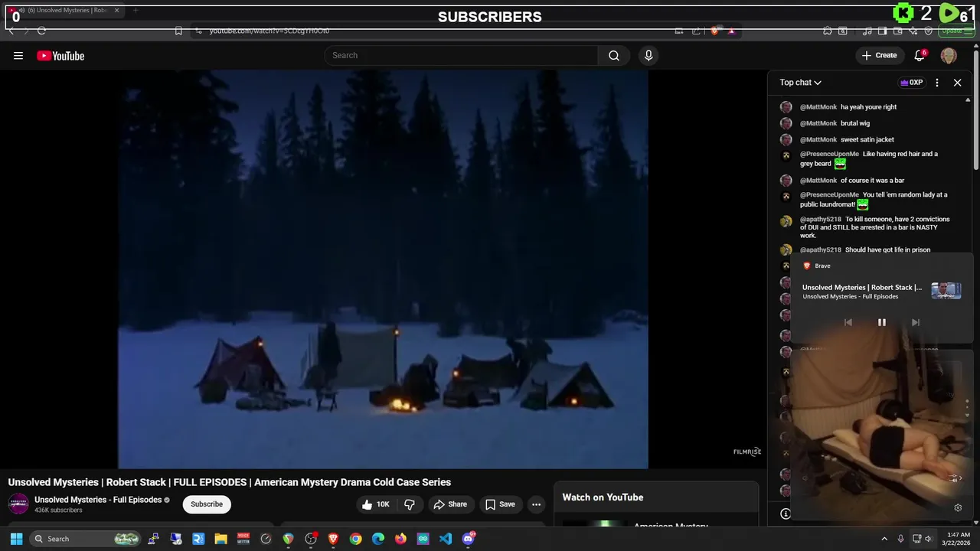The image size is (980, 551).
Task: Skip to next track in media popup
Action: click(x=915, y=322)
